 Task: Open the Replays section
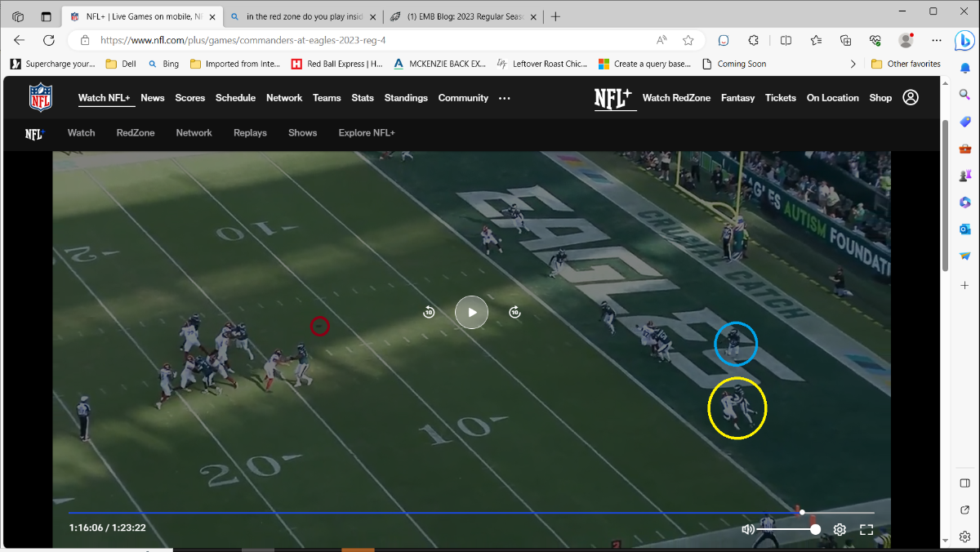click(250, 132)
